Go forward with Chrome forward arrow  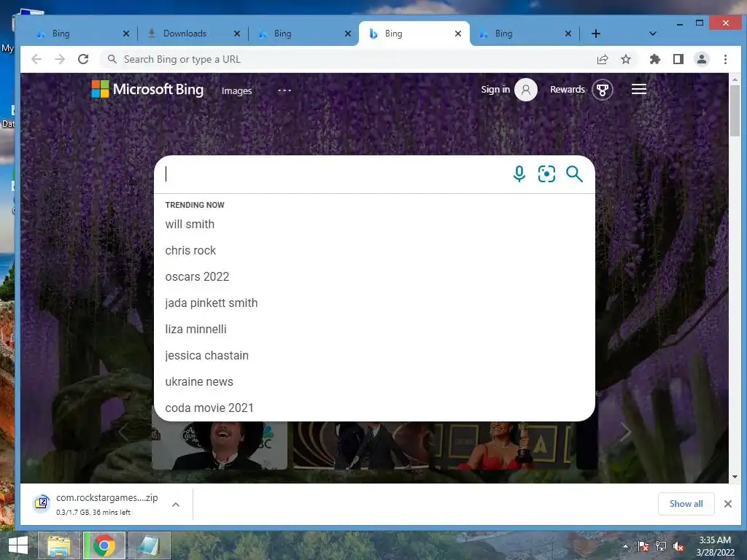(x=60, y=59)
